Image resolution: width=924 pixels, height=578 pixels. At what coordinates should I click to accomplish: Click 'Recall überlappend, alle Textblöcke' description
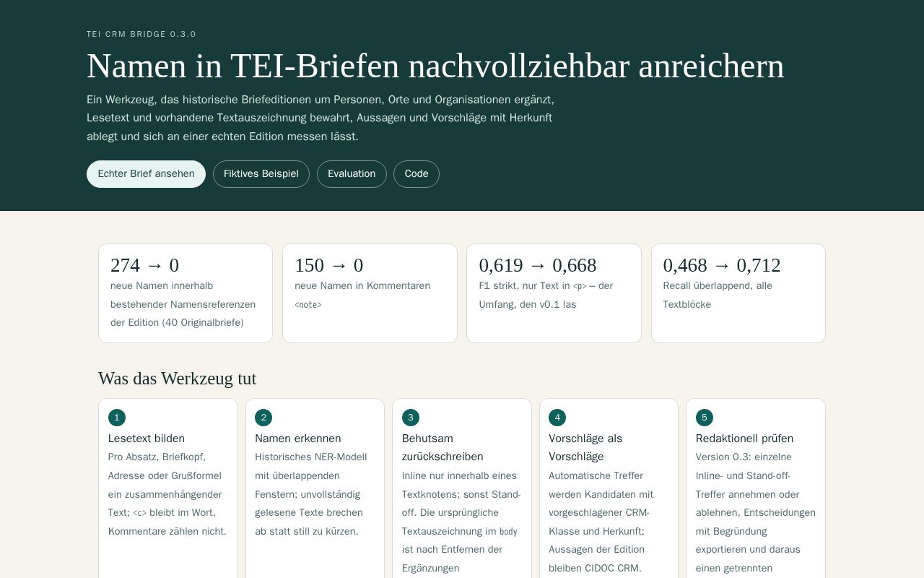718,295
